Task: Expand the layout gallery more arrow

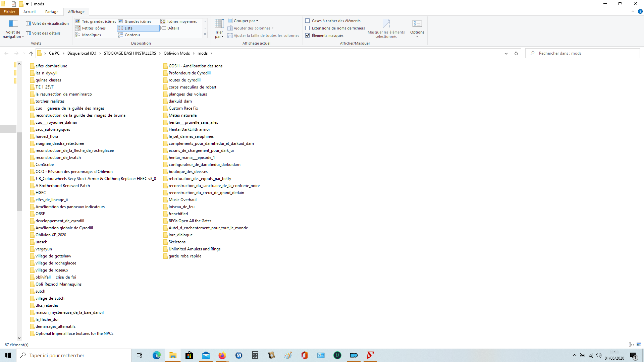Action: point(205,35)
